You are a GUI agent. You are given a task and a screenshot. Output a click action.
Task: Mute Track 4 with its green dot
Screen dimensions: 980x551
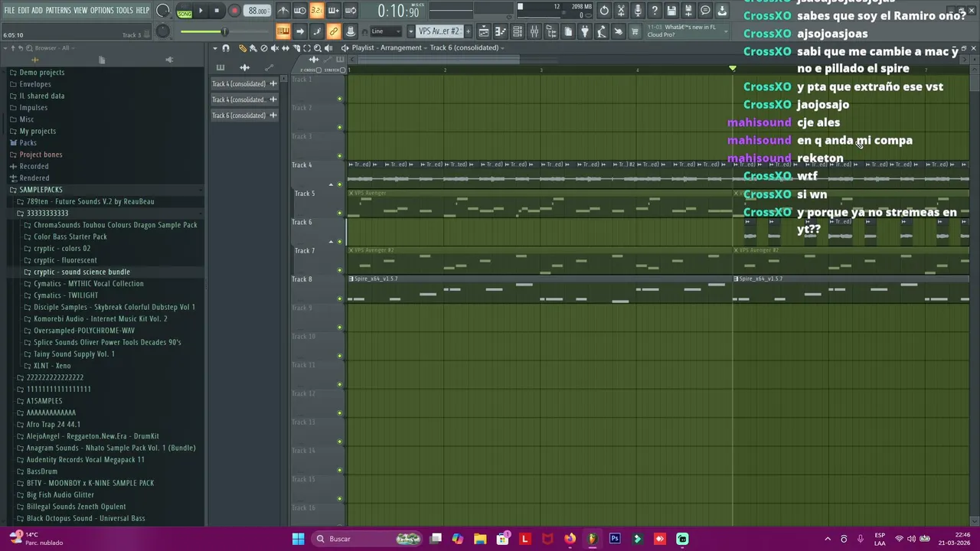click(x=339, y=184)
